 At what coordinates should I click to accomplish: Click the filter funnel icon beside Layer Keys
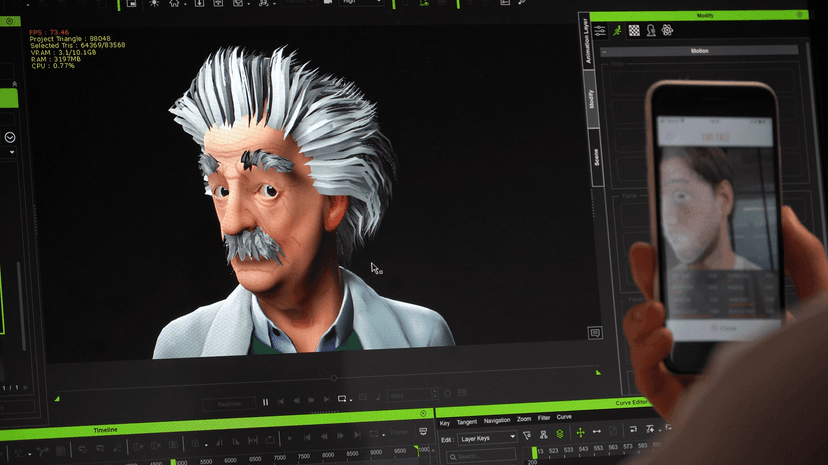526,435
